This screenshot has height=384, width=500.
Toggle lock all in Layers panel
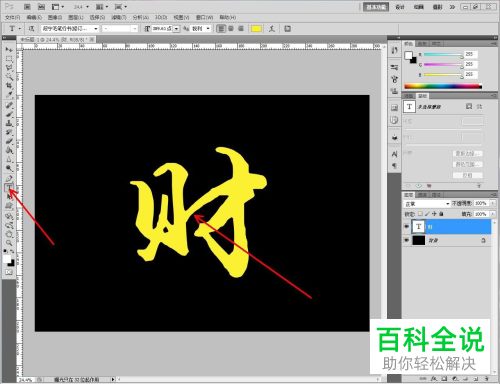click(441, 214)
